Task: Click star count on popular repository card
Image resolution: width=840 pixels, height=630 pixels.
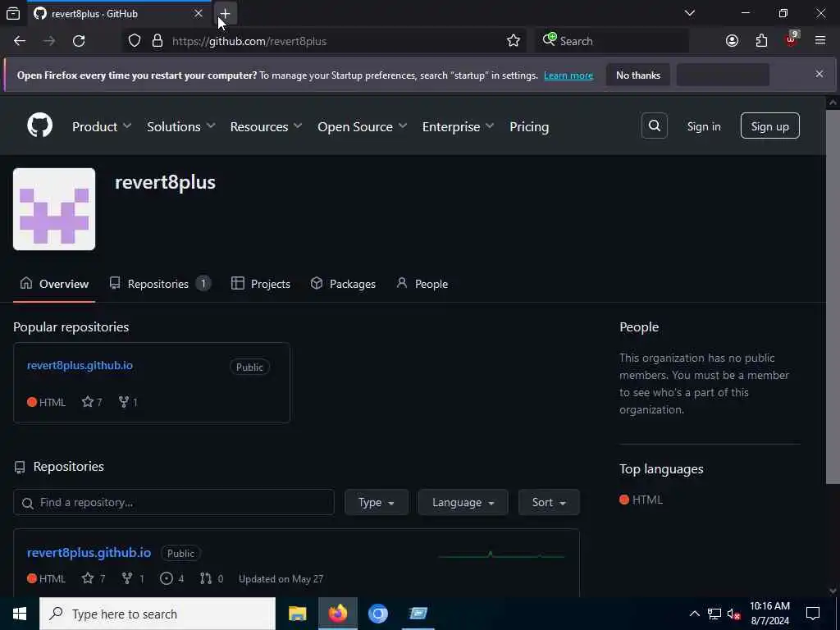Action: click(x=92, y=402)
